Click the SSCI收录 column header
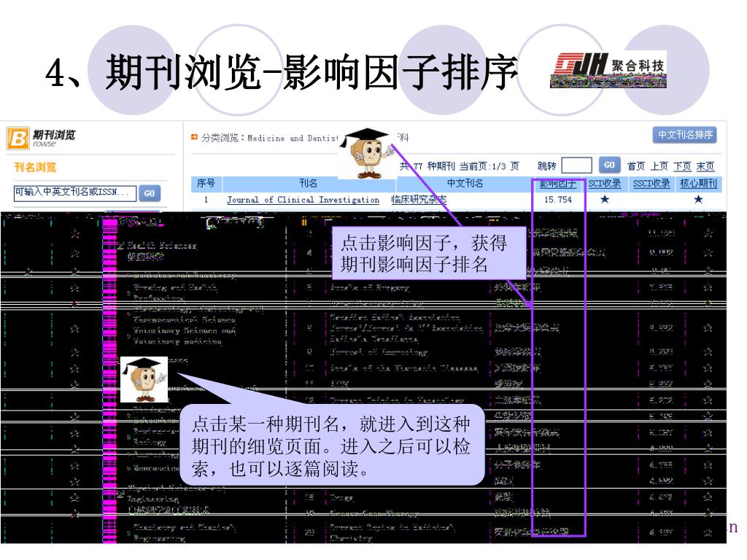The width and height of the screenshot is (747, 560). tap(651, 184)
